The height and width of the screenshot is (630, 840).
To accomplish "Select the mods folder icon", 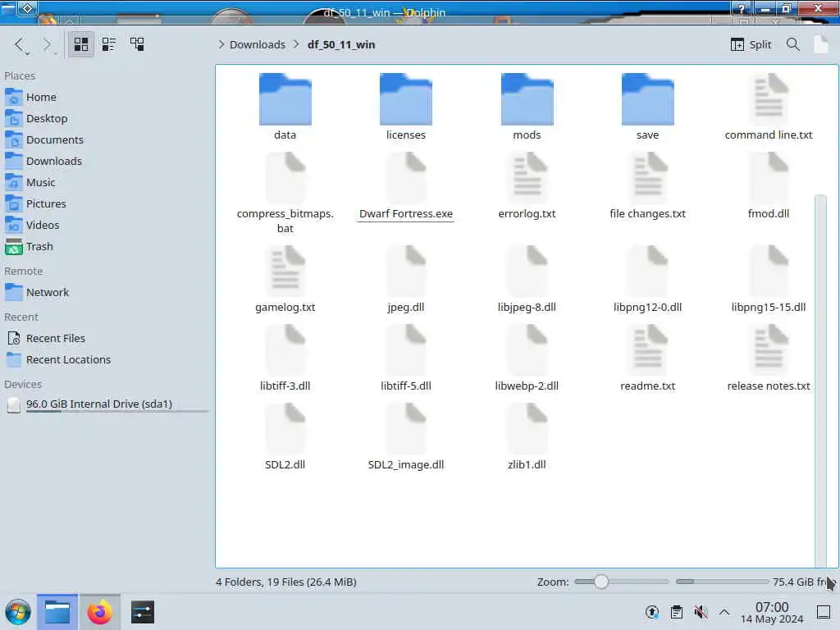I will tap(527, 99).
